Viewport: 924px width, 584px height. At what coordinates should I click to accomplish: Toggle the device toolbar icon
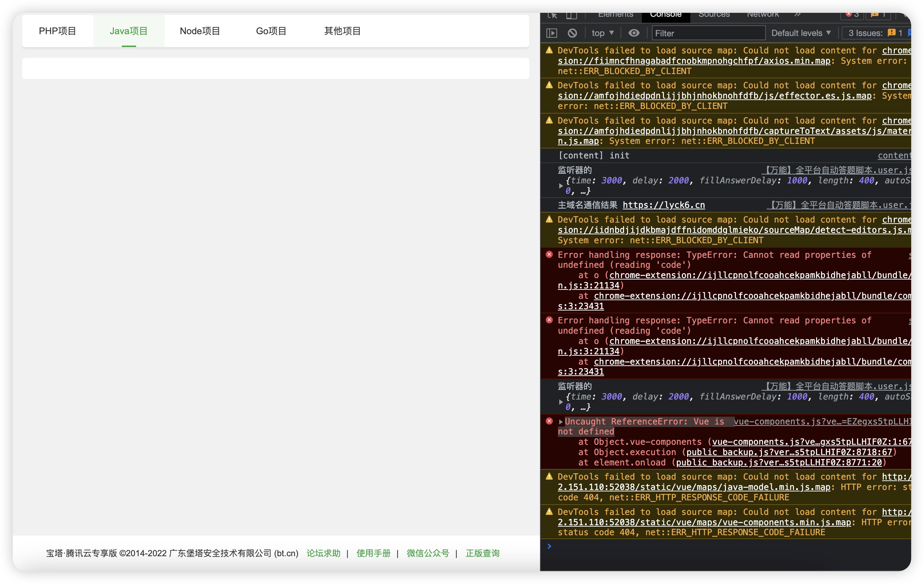[x=571, y=15]
